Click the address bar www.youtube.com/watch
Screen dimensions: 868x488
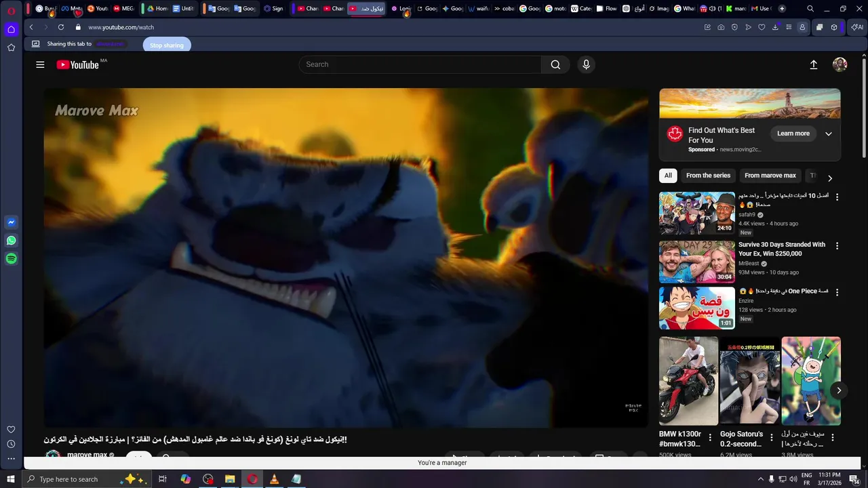[x=121, y=27]
